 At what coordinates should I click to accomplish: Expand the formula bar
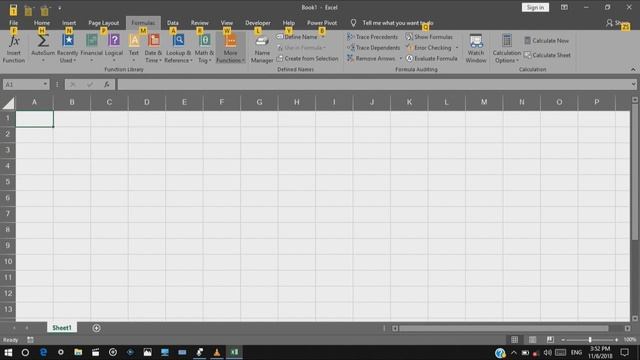click(x=633, y=84)
